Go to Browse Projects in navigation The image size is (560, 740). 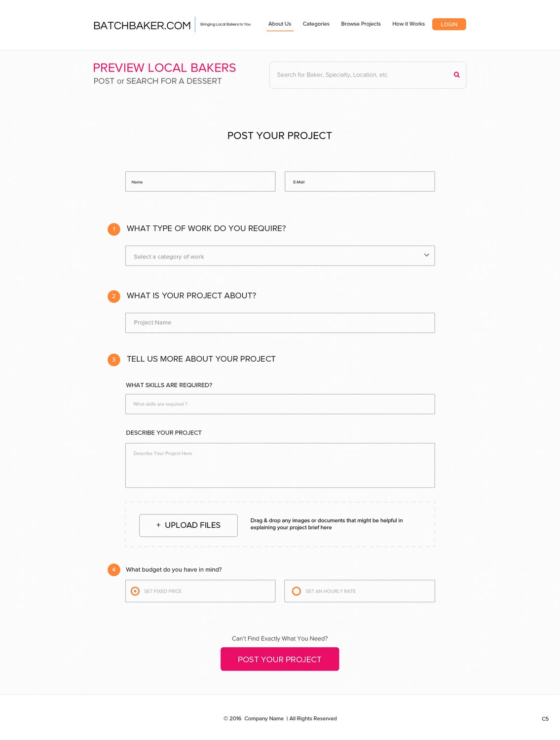coord(361,24)
